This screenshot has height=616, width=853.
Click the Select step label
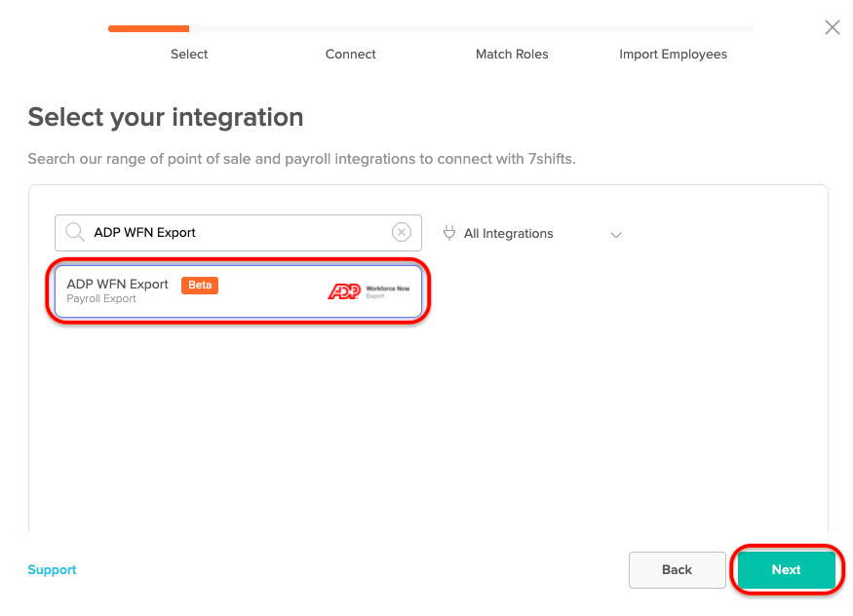pyautogui.click(x=188, y=55)
